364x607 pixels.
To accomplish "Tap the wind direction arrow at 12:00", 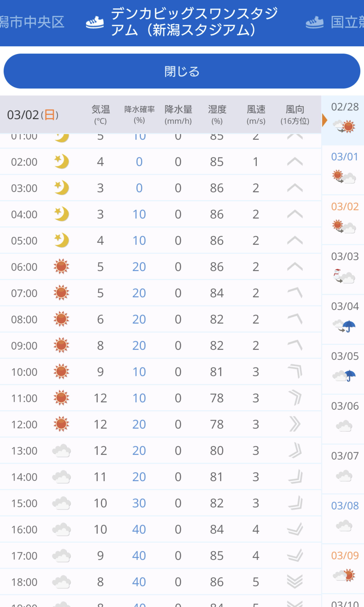I will (295, 424).
